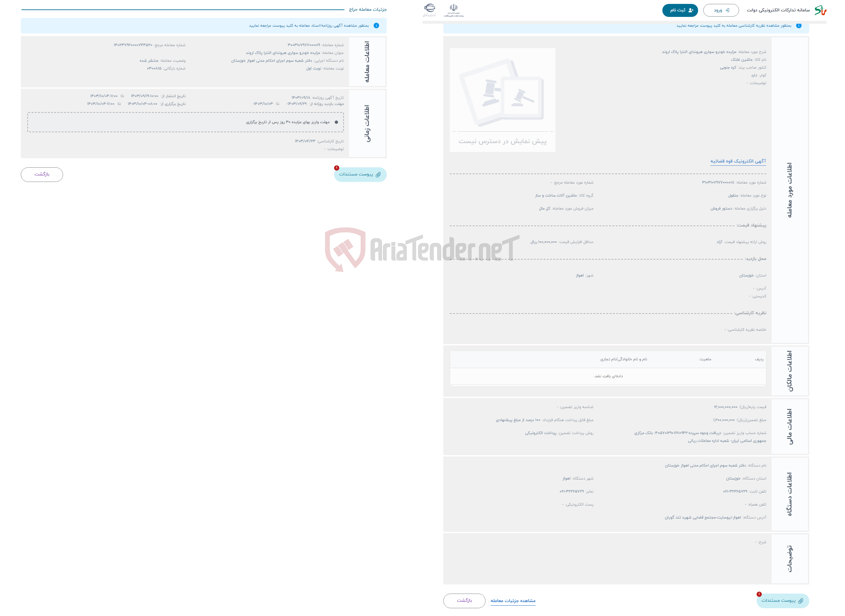Click the ثبت نام (Register) button

click(679, 10)
